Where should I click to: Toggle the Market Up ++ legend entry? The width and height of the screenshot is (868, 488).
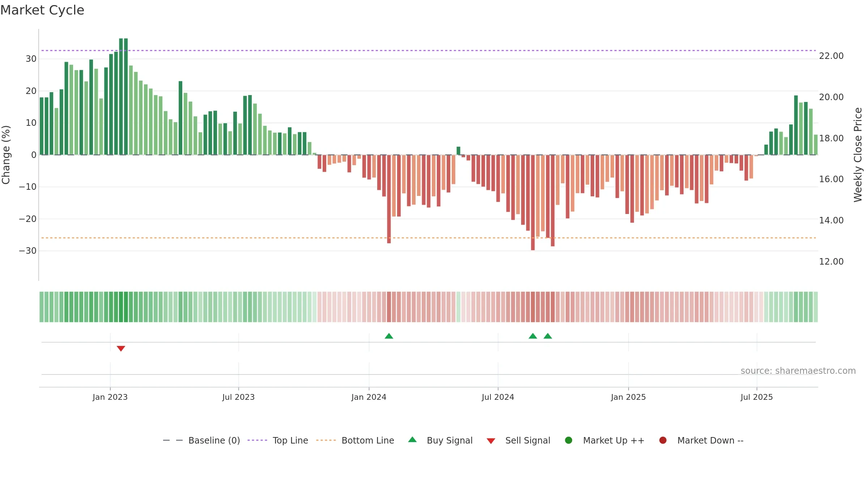click(604, 440)
